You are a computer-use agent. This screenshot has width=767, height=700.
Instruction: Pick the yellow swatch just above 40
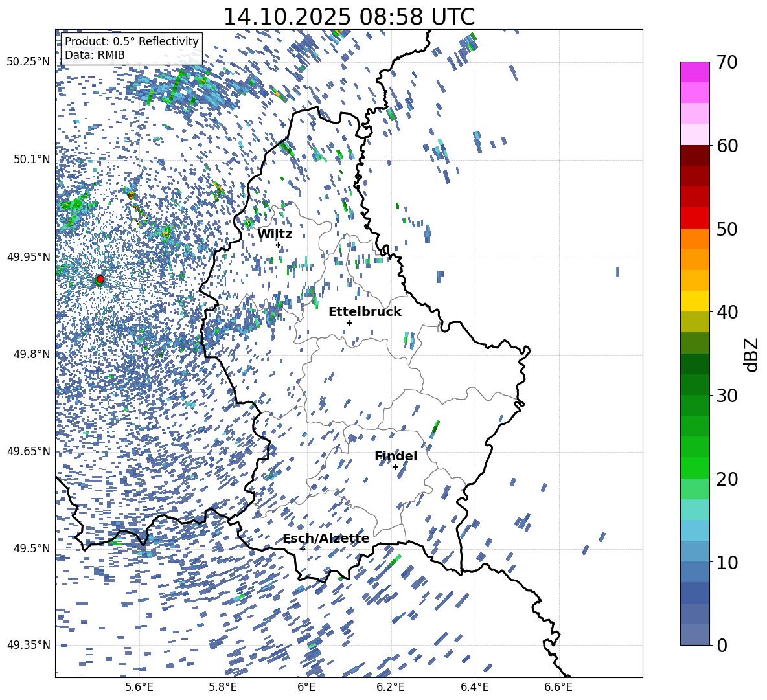(695, 301)
